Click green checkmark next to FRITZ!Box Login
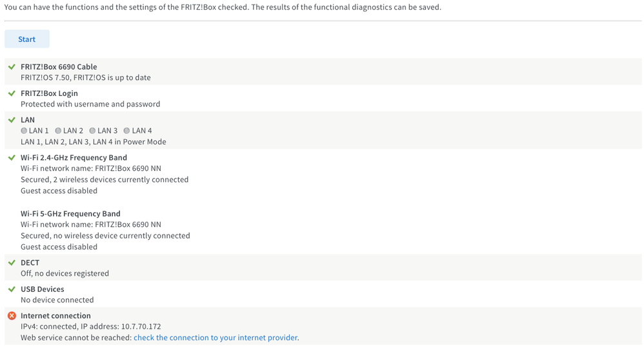The height and width of the screenshot is (348, 644). (x=12, y=93)
